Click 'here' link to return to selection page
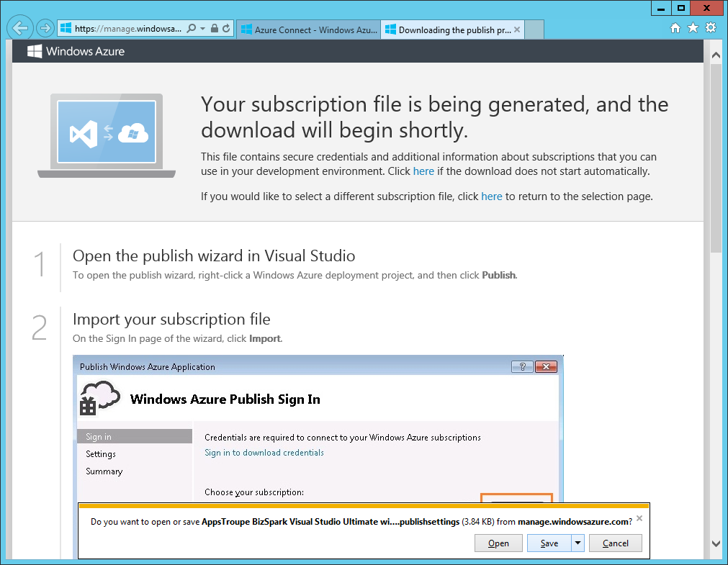Image resolution: width=728 pixels, height=565 pixels. (x=492, y=196)
